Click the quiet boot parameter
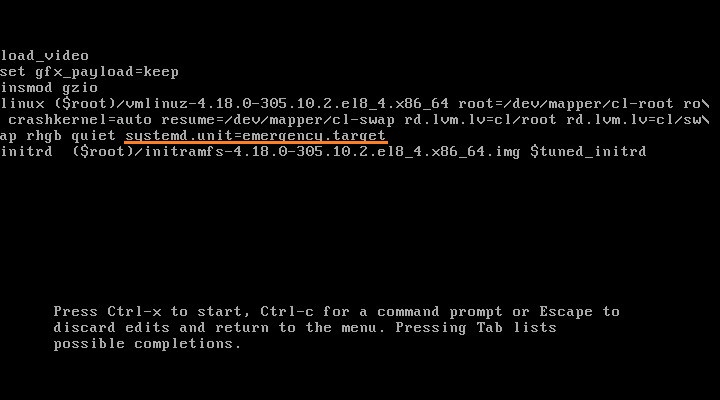Viewport: 720px width, 400px height. point(93,136)
